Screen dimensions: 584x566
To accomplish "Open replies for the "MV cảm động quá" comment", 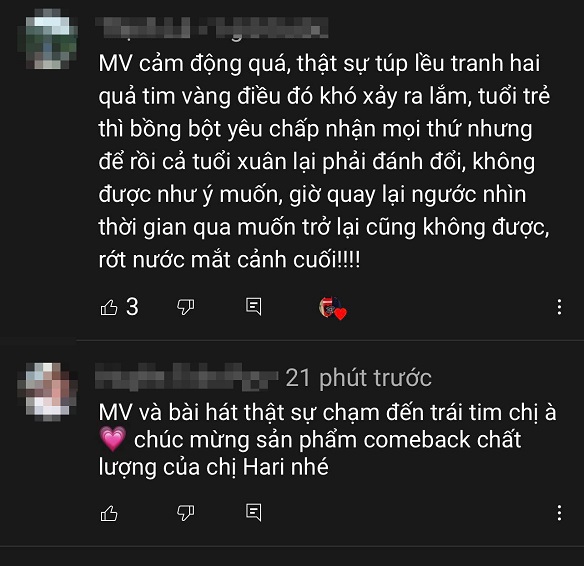I will 254,307.
